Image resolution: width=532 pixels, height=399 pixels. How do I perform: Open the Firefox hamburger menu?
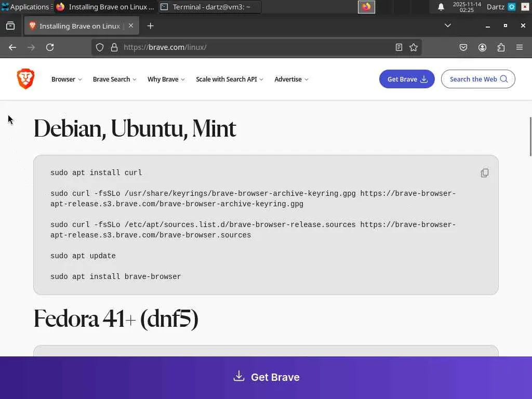520,47
